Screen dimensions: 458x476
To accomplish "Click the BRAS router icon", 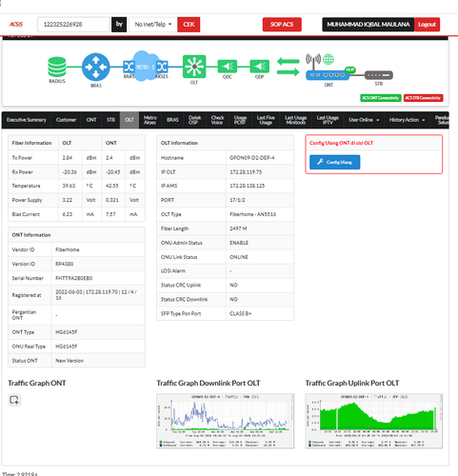I will [x=96, y=67].
